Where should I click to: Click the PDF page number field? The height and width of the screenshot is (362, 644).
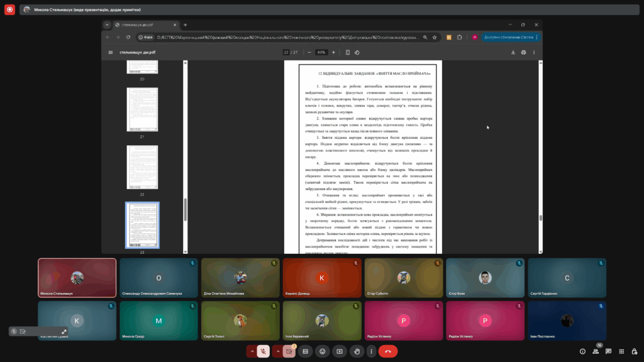pyautogui.click(x=286, y=53)
